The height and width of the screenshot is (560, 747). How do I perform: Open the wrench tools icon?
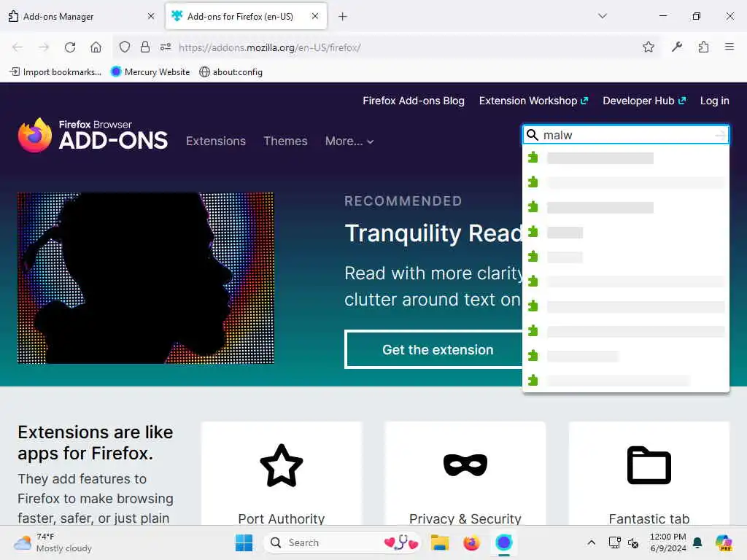[676, 47]
